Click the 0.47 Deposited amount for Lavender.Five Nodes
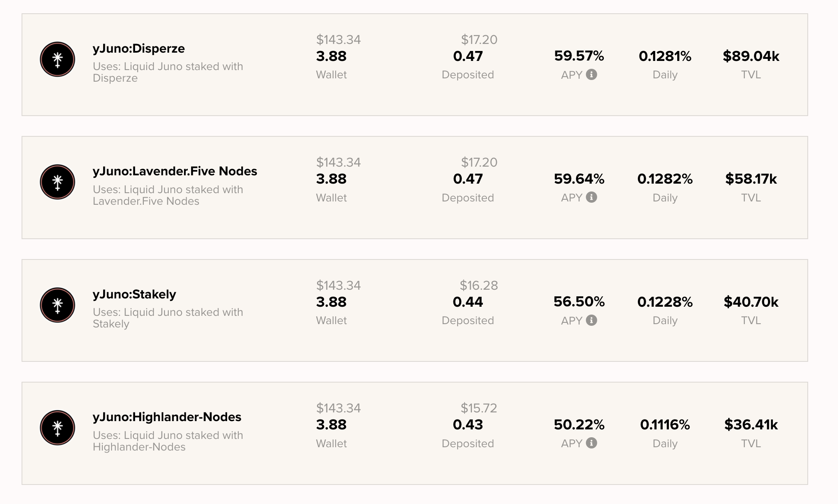 tap(468, 179)
